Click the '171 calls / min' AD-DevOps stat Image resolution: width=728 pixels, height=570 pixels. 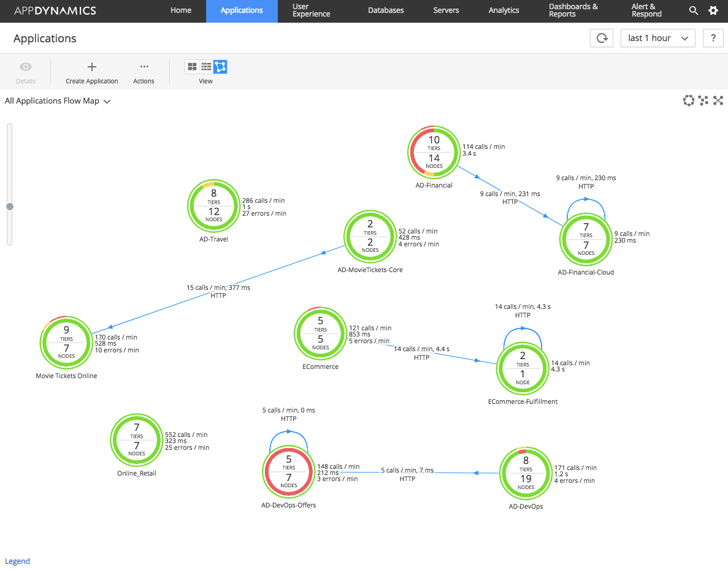tap(575, 468)
